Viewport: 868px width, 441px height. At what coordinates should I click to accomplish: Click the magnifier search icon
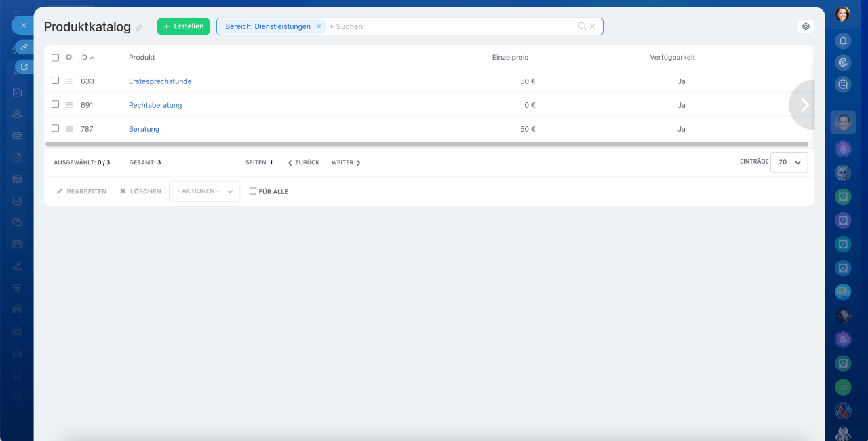pos(581,26)
